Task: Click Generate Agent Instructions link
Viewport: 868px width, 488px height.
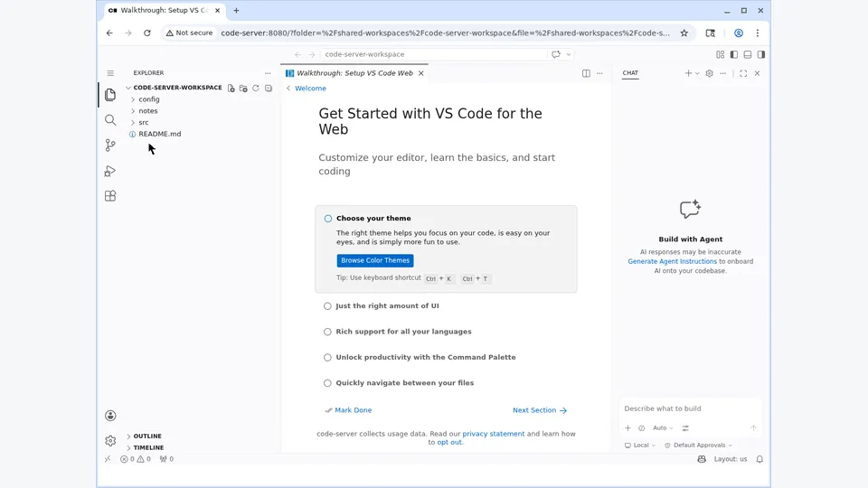Action: [x=672, y=261]
